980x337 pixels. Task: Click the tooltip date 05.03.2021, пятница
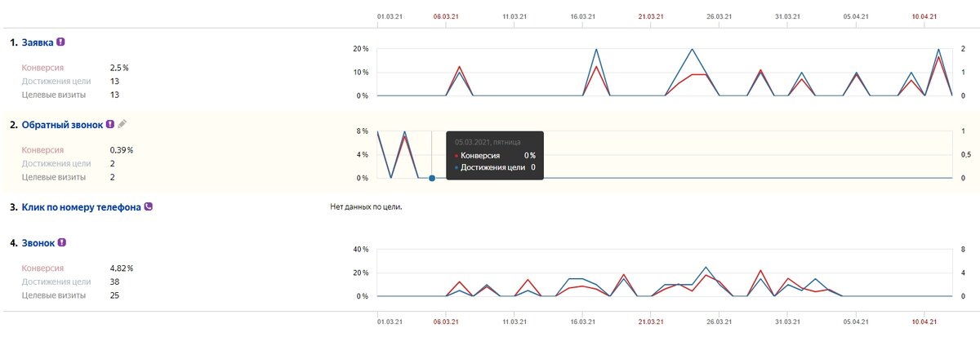click(x=488, y=142)
